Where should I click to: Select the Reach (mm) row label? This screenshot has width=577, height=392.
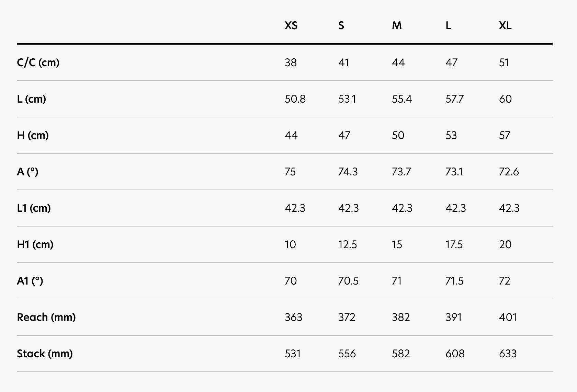(46, 317)
